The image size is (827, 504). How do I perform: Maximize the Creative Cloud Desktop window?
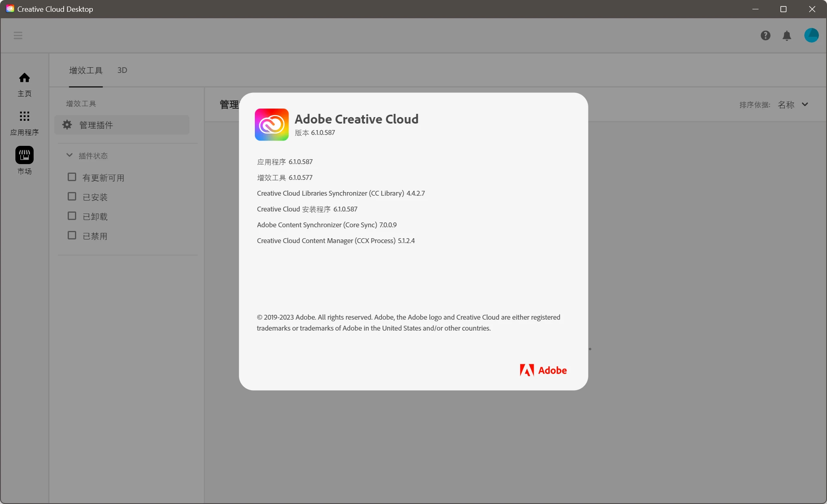(783, 9)
